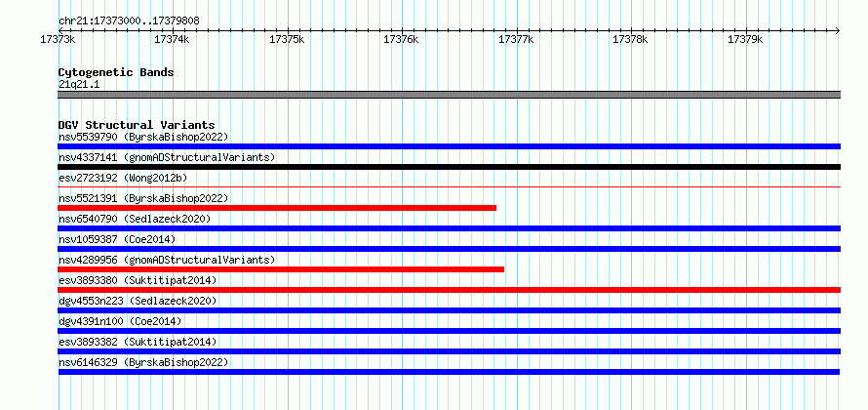The height and width of the screenshot is (410, 868).
Task: Click label esv3893380 (Suktitipat2014)
Action: pos(138,280)
